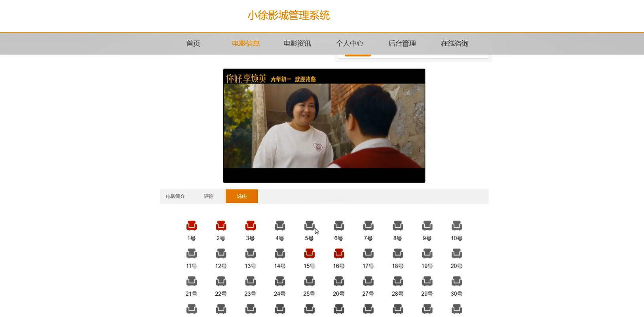Click the 20号 seat label
Image resolution: width=644 pixels, height=317 pixels.
(457, 266)
